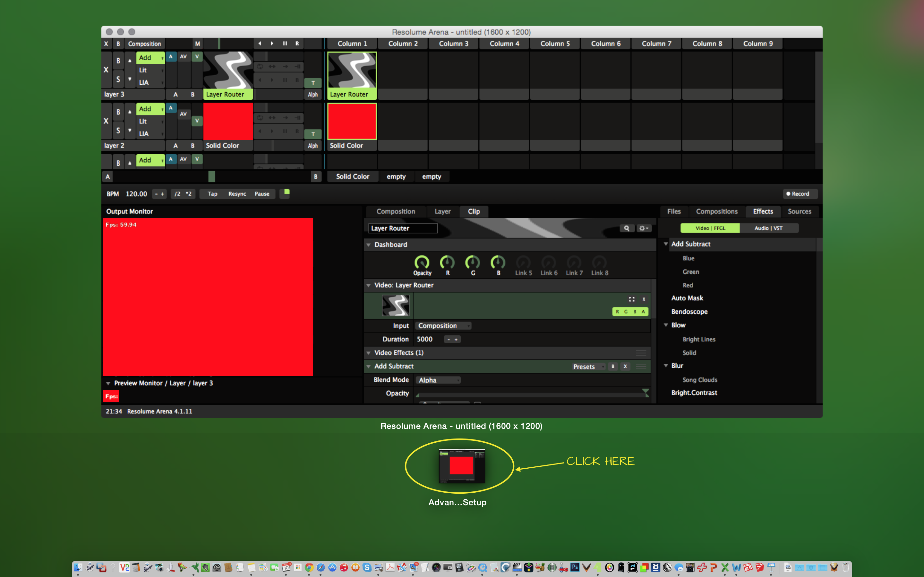Click the red Solid Color clip in Column 1
The image size is (924, 577).
[352, 121]
